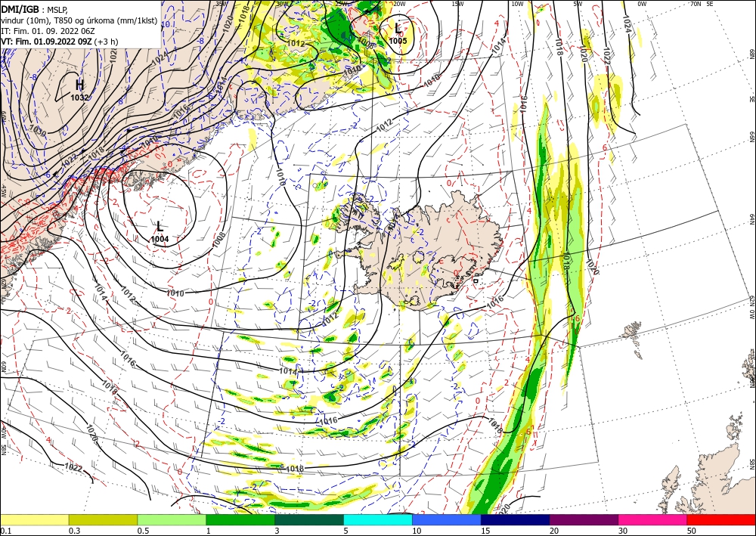Click the 1–3 mm green legend swatch
Screen dimensions: 756x536
240,519
